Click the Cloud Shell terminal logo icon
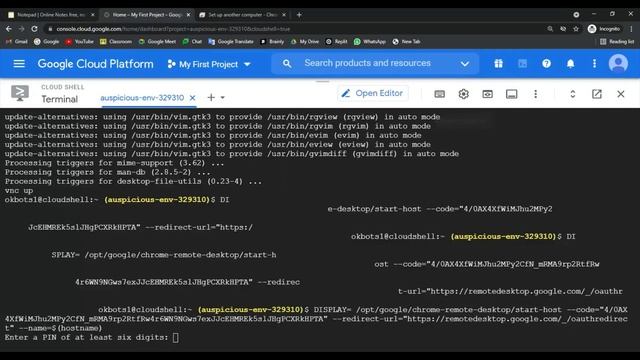Screen dimensions: 640x360 [x=20, y=93]
